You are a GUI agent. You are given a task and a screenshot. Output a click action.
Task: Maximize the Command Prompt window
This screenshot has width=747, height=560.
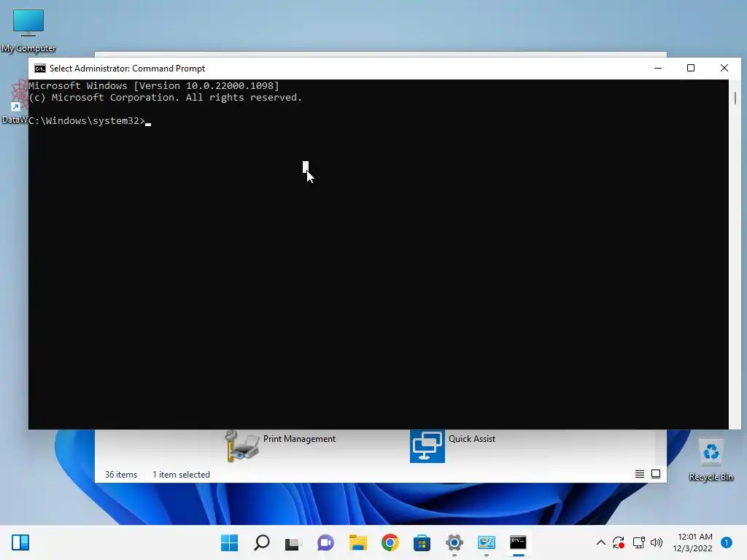[x=691, y=68]
